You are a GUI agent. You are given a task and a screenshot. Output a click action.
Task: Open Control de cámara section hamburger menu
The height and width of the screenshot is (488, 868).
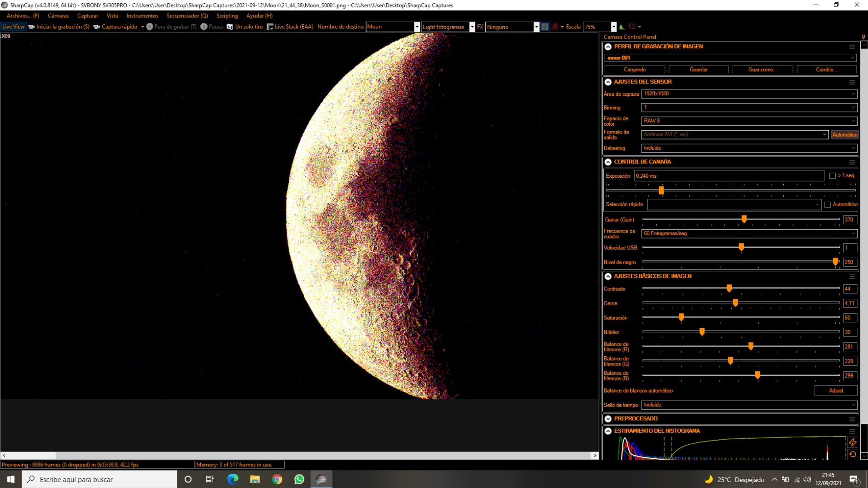[852, 162]
